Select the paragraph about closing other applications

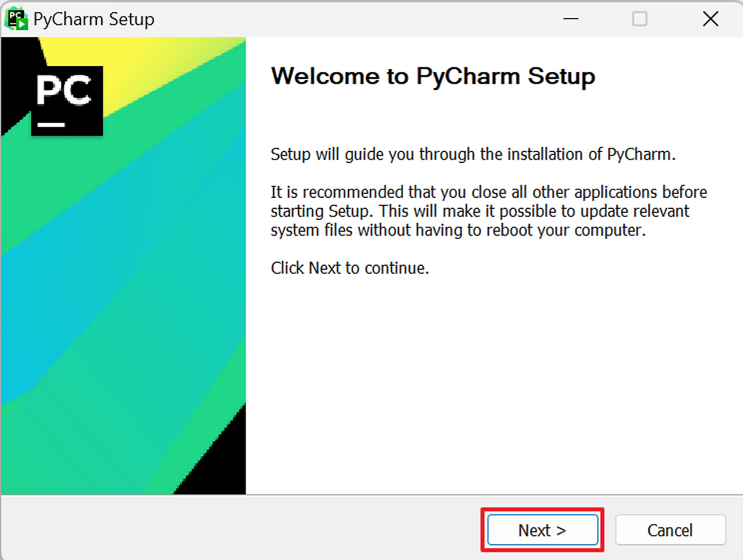[488, 211]
